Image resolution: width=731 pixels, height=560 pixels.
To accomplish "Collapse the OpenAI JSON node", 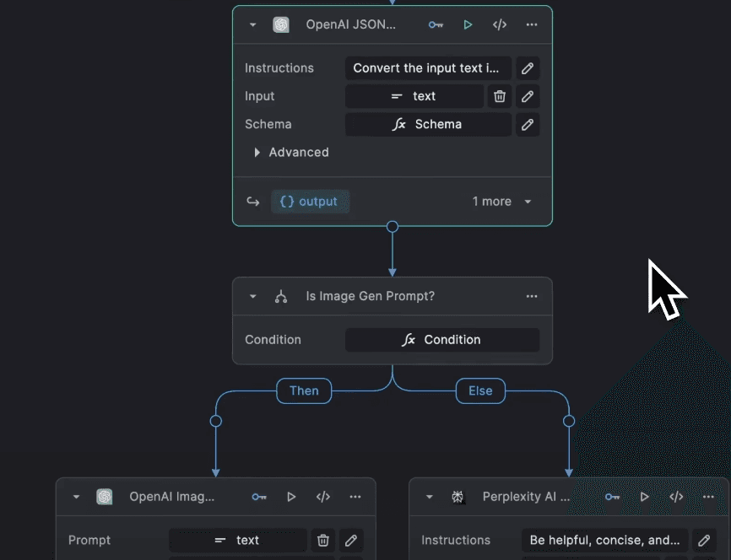I will point(252,24).
